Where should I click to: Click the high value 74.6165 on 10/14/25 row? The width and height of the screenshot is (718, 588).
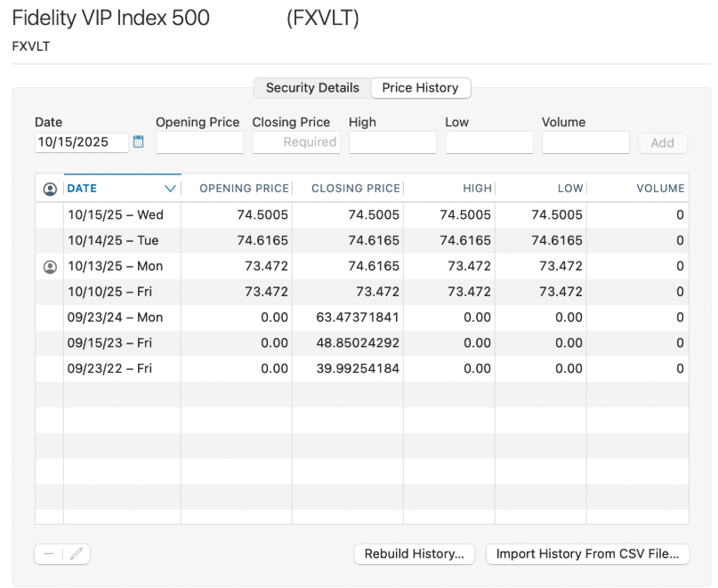465,240
